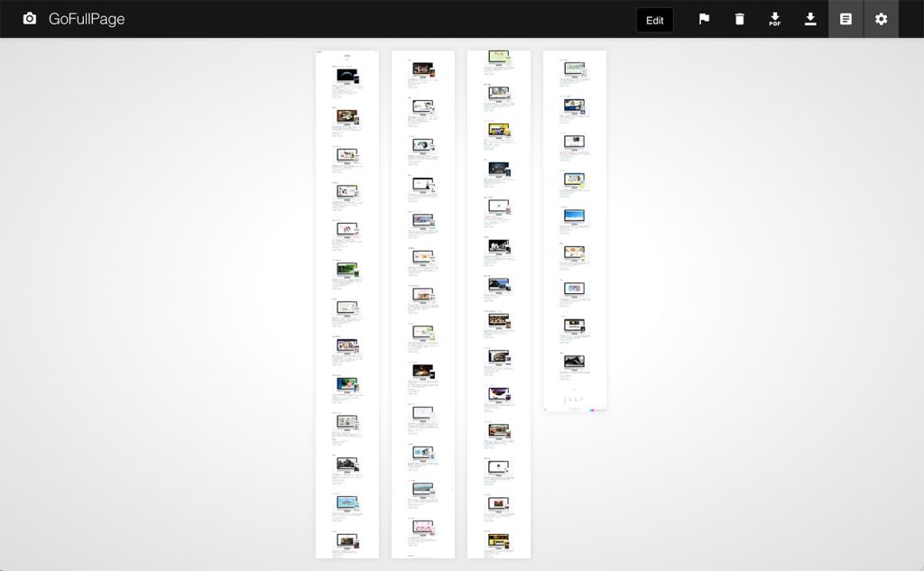
Task: Click the yellow mockup near top of third column
Action: coord(499,129)
